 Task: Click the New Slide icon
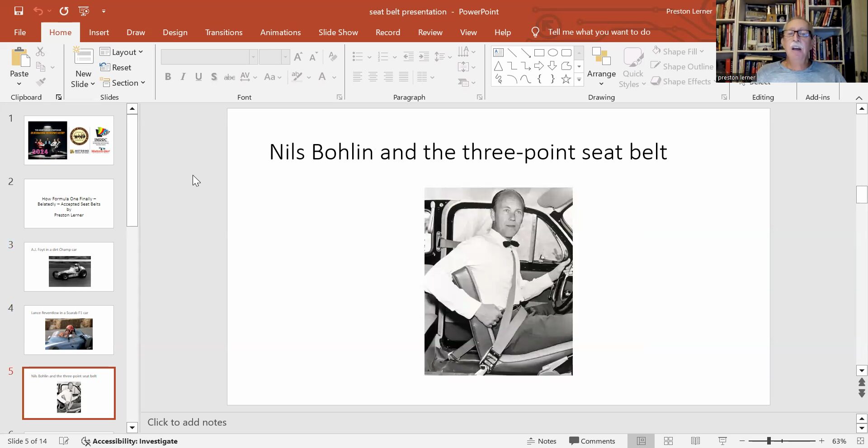pyautogui.click(x=83, y=56)
